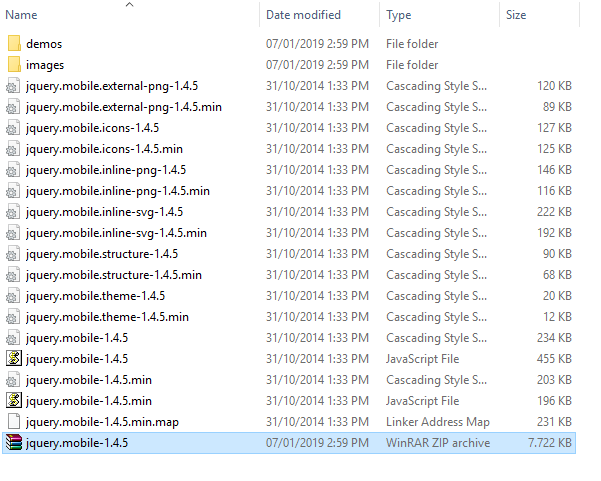Click the icon of jquery.mobile.external-png-1.4.5.min
This screenshot has height=481, width=601.
[x=13, y=107]
